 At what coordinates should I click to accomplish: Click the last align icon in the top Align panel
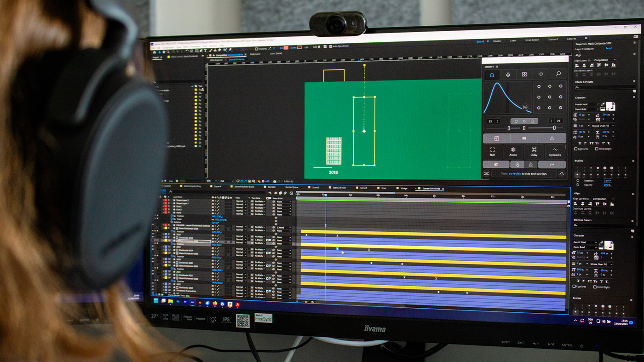615,65
